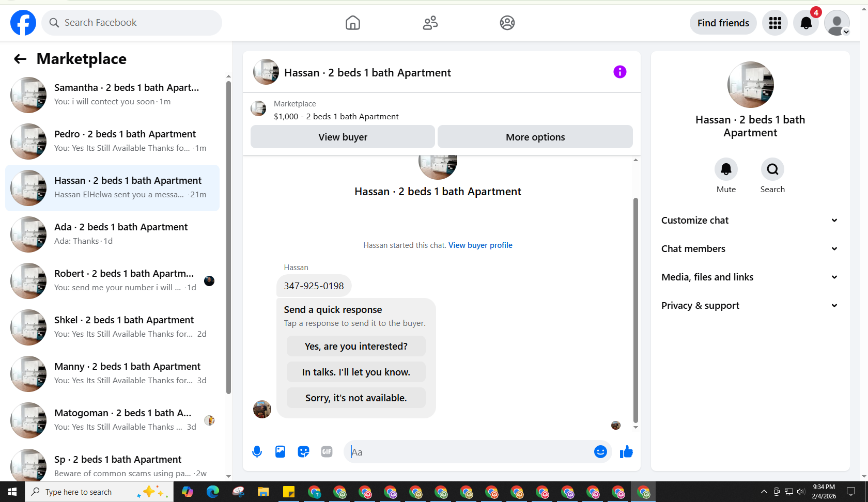Open the Windows notification center icon
The width and height of the screenshot is (868, 502).
pyautogui.click(x=851, y=492)
